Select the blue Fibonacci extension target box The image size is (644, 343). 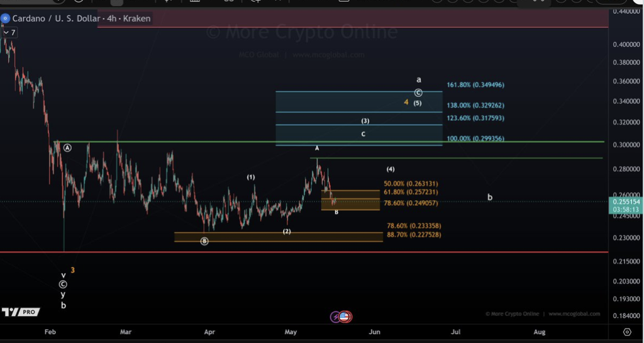click(x=359, y=118)
